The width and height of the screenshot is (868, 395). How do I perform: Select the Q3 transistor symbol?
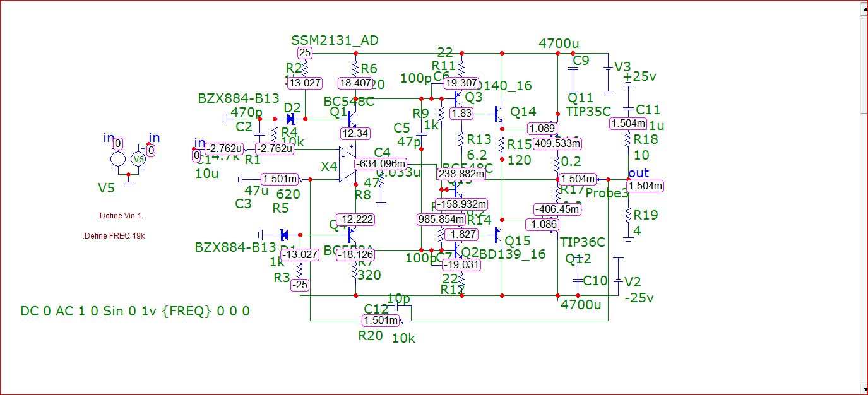[460, 98]
